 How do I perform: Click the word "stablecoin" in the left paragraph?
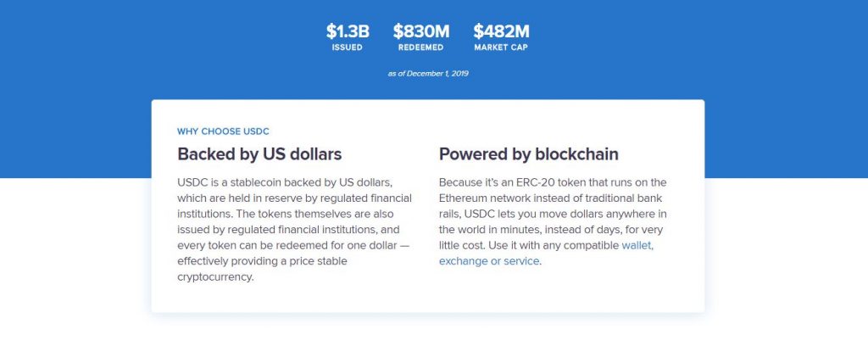click(x=254, y=182)
